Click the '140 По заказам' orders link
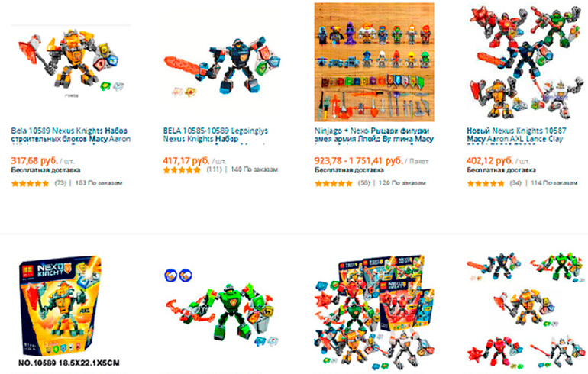 (x=254, y=169)
